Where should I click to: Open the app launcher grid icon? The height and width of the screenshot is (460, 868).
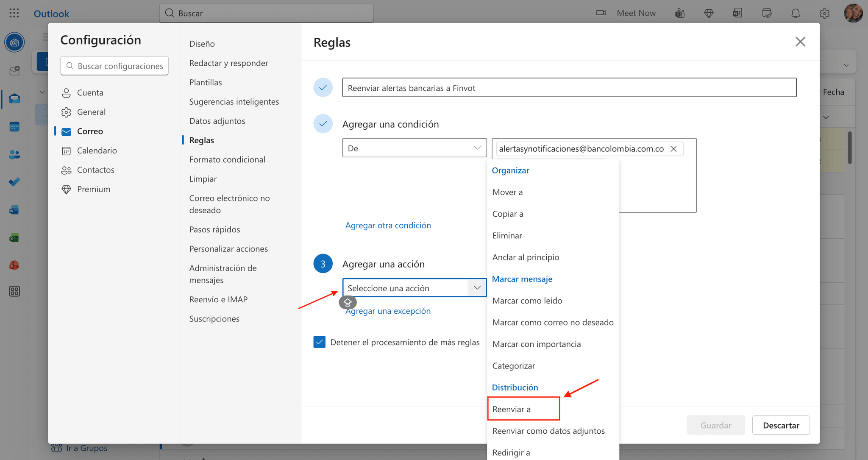14,13
